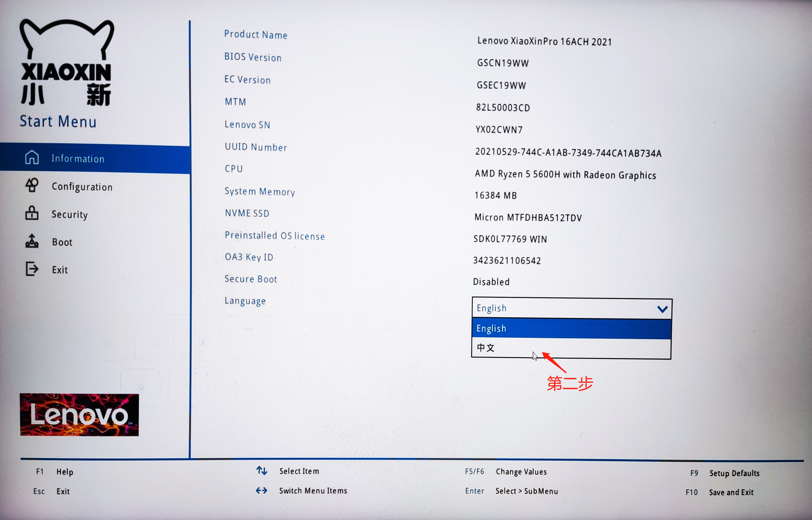Open the Information menu tab
812x520 pixels.
tap(95, 158)
